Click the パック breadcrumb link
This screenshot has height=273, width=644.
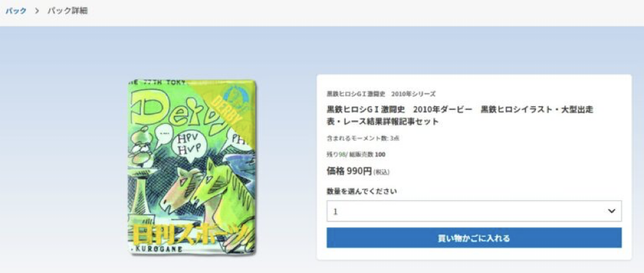[16, 11]
